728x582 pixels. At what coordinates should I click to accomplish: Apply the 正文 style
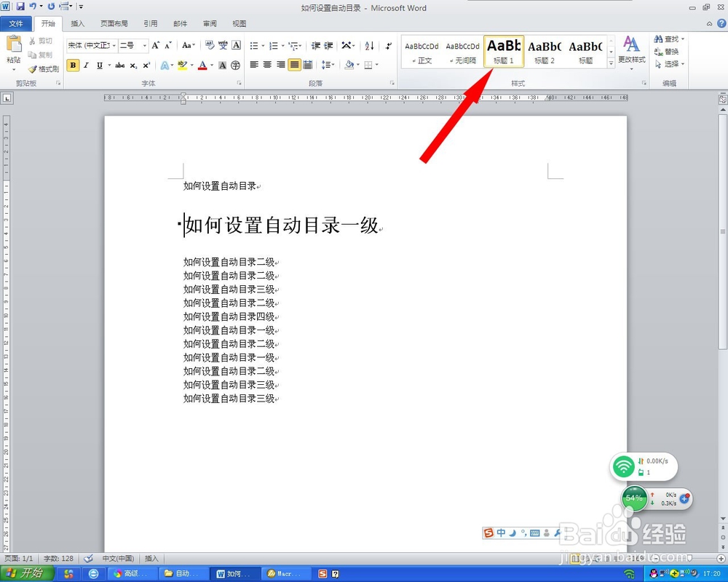(422, 51)
